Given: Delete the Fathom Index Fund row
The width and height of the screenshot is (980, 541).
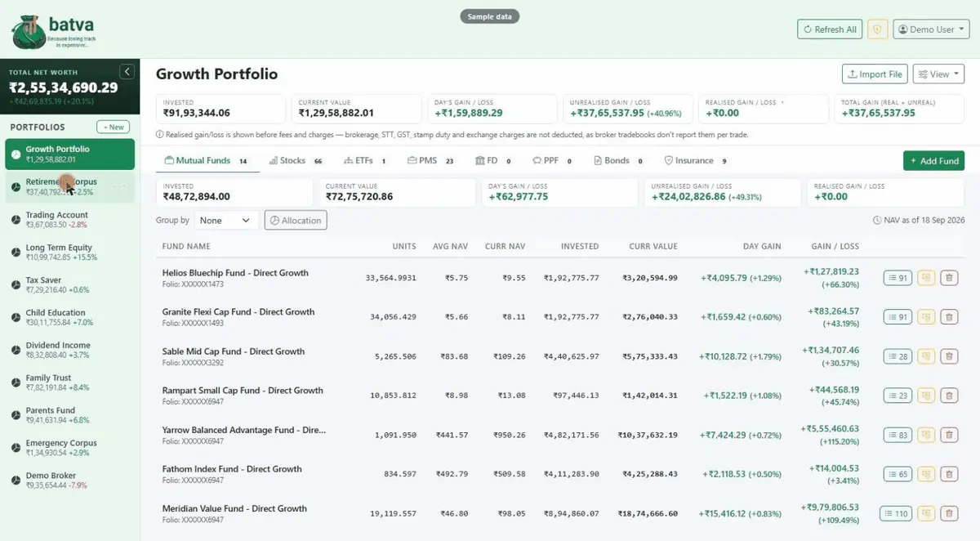Looking at the screenshot, I should coord(949,474).
